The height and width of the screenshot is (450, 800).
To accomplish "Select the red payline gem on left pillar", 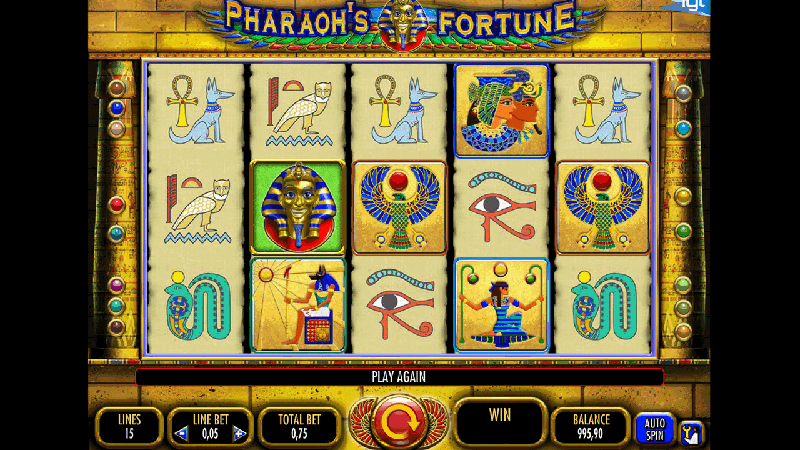I will coord(116,205).
